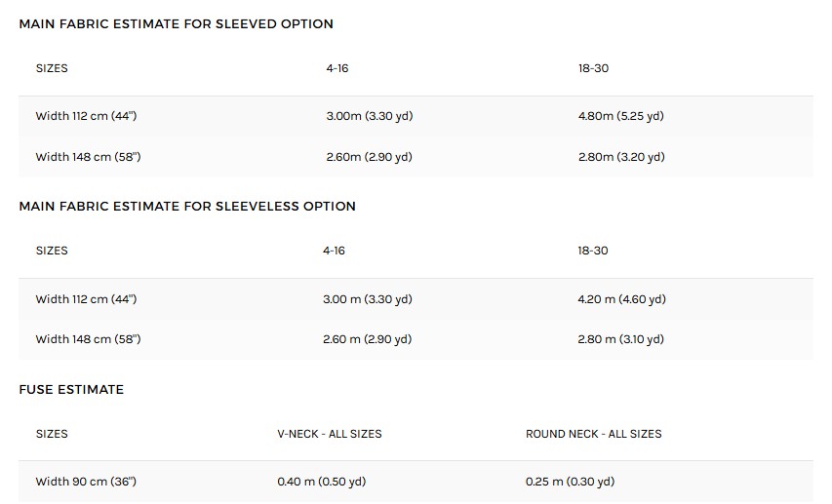Click 'Width 148 cm' label in sleeved table

point(88,157)
